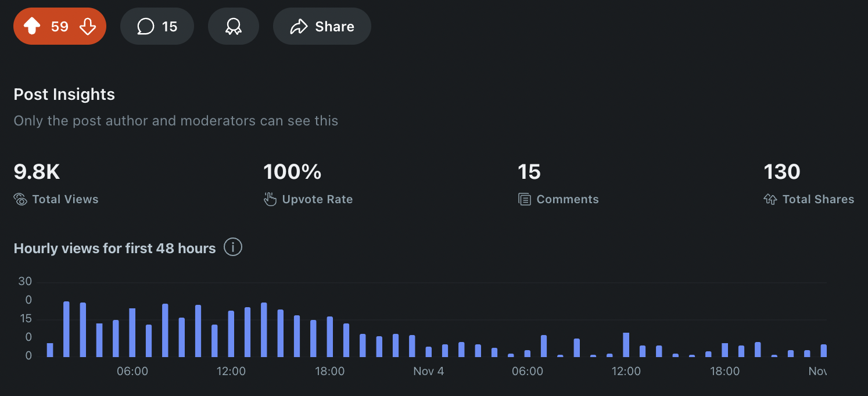868x396 pixels.
Task: Click the first 18:00 axis label
Action: point(330,372)
